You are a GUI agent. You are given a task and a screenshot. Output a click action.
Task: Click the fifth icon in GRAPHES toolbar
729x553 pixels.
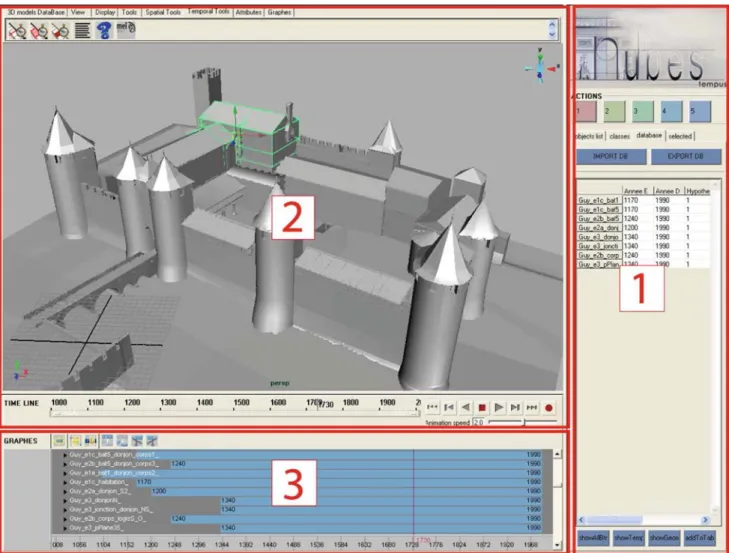122,440
